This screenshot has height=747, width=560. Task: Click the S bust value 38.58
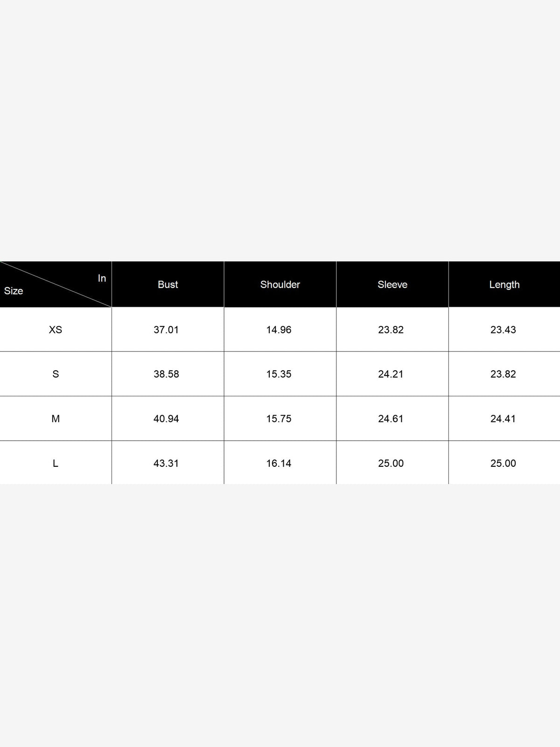(x=166, y=374)
